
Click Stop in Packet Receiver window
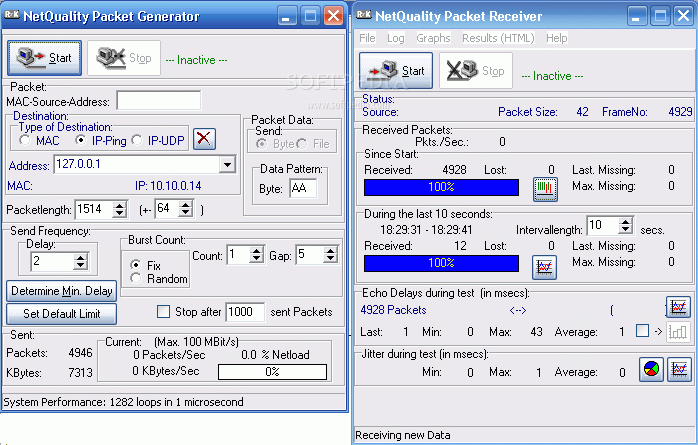[475, 71]
